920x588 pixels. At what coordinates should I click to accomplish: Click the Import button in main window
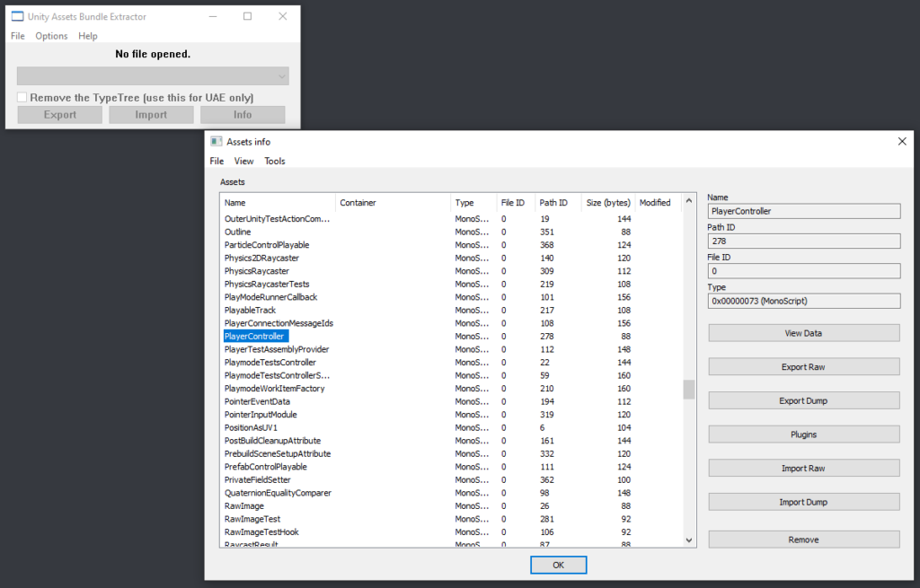(x=151, y=115)
